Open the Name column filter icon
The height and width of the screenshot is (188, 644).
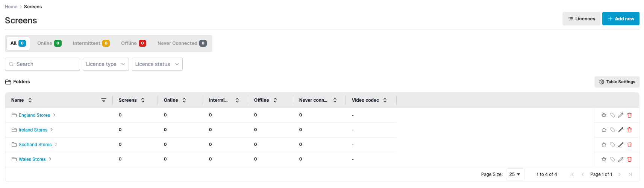[104, 100]
